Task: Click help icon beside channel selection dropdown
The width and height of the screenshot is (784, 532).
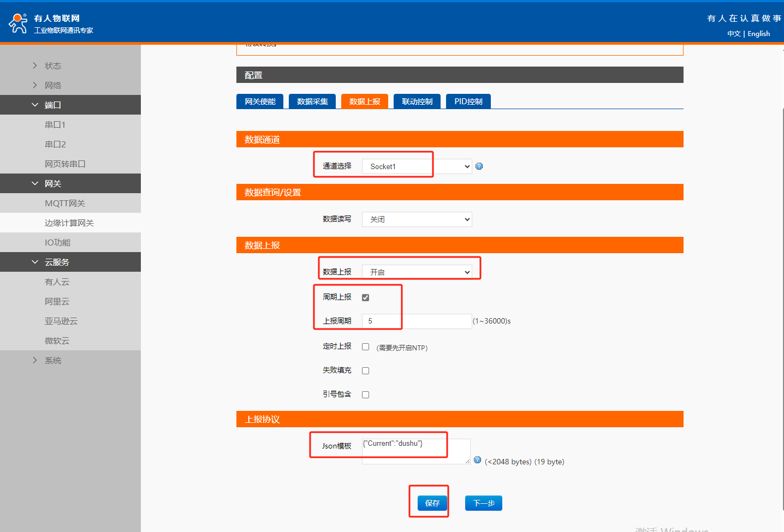Action: point(479,166)
